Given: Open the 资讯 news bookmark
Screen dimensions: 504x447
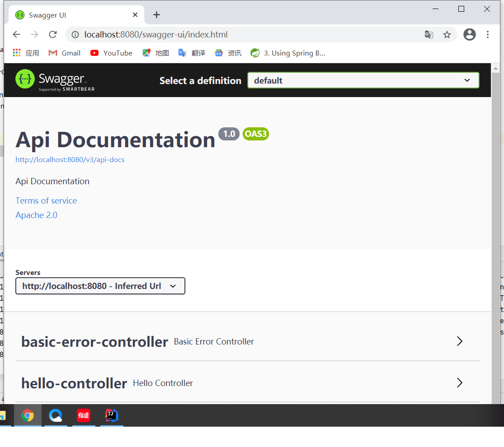Looking at the screenshot, I should [228, 53].
